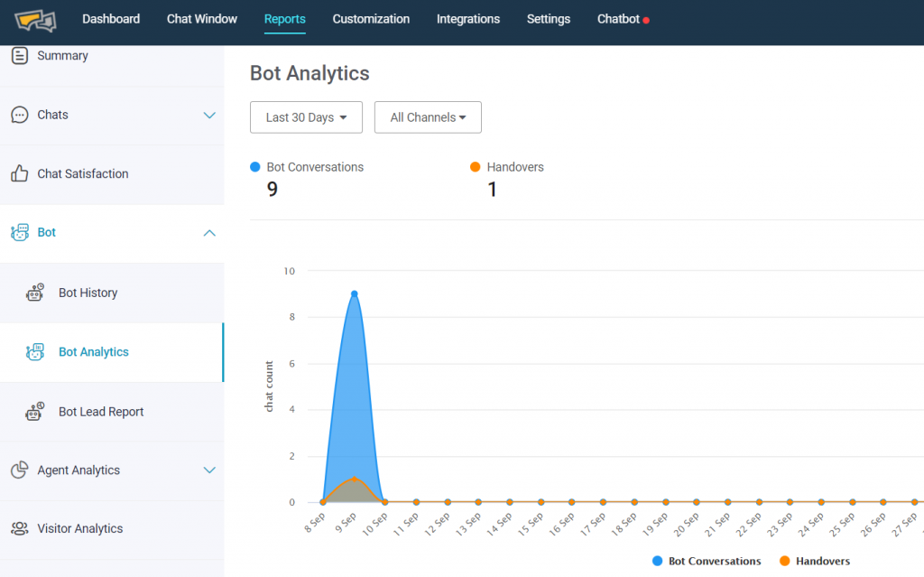Click the Bot robot icon in sidebar

[x=20, y=233]
